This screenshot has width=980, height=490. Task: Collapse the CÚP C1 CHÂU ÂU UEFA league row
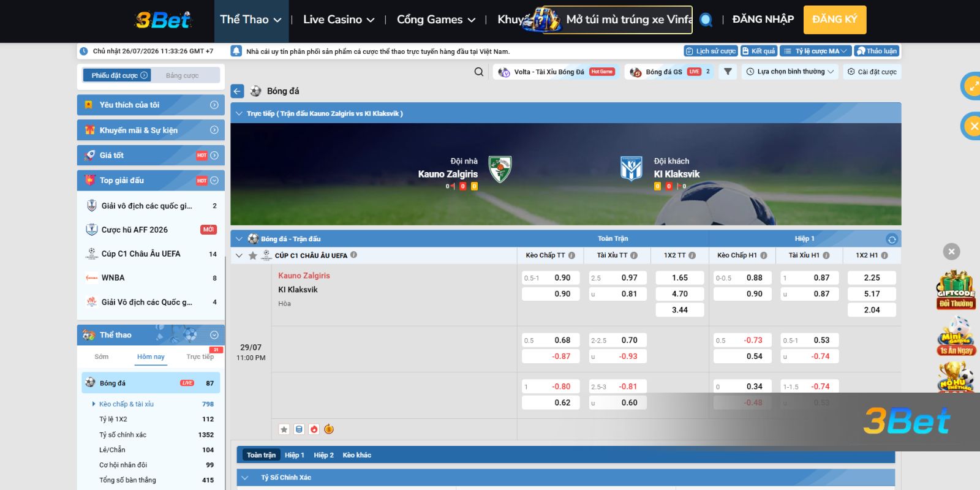[239, 255]
